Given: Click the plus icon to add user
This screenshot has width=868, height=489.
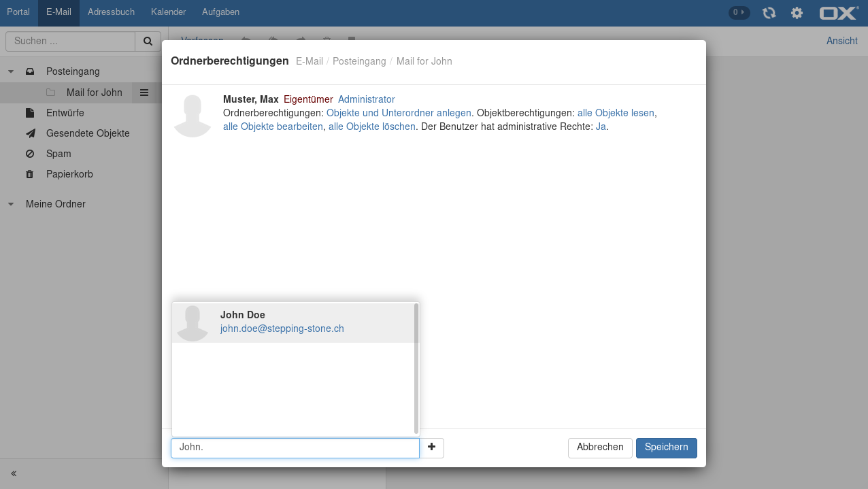Looking at the screenshot, I should tap(431, 448).
